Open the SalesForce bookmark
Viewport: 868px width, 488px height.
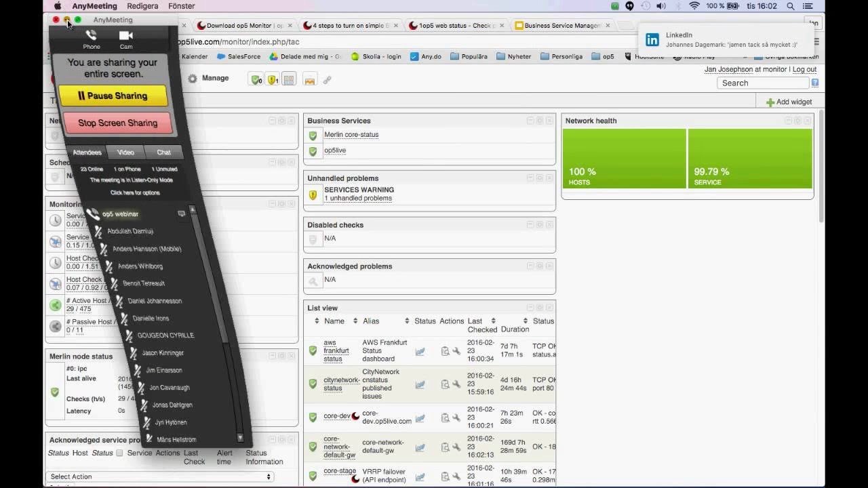(x=239, y=57)
